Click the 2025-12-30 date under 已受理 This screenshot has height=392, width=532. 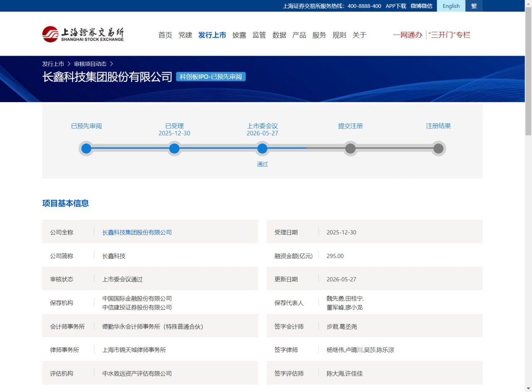(174, 133)
